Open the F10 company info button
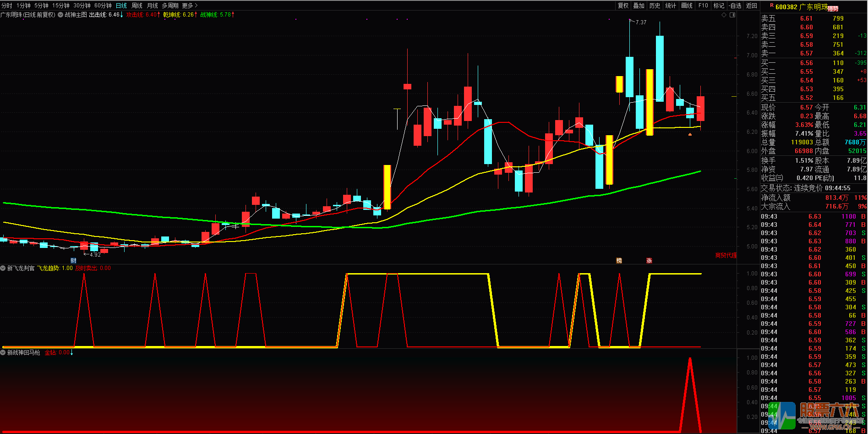This screenshot has width=868, height=434. pos(703,5)
